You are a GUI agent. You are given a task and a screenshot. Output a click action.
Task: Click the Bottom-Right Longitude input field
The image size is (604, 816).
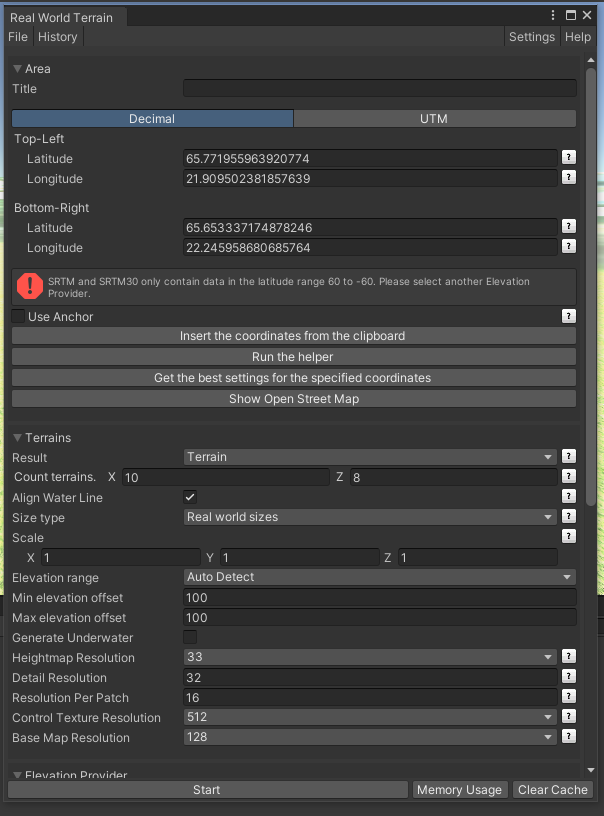click(370, 247)
